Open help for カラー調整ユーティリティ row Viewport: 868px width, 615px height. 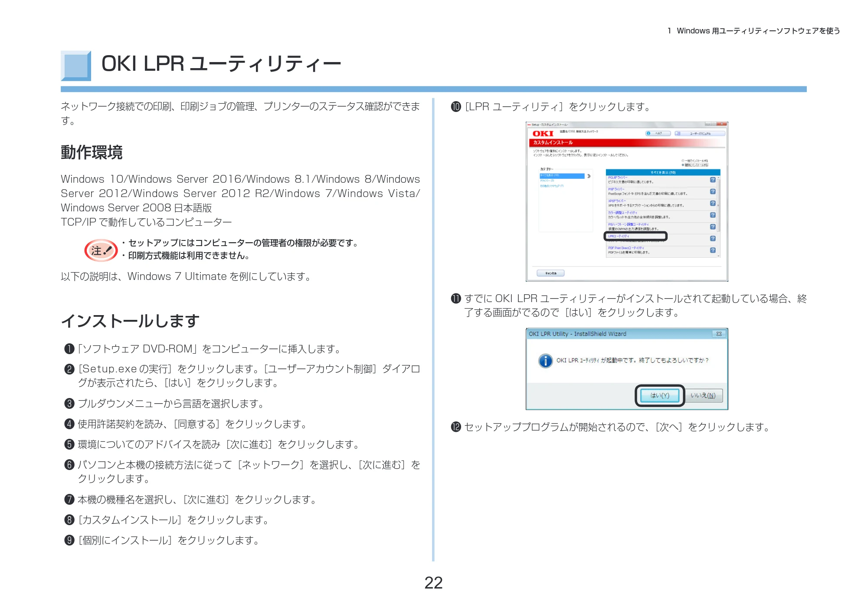coord(713,215)
